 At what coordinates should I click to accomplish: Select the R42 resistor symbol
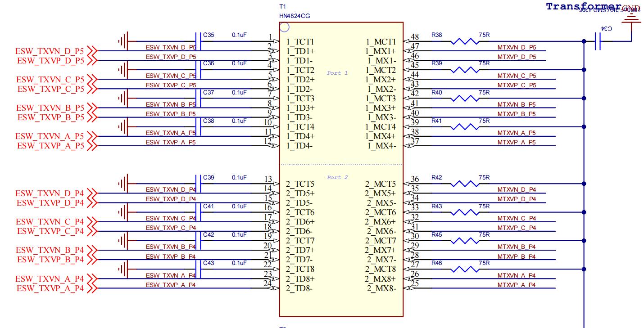pyautogui.click(x=465, y=184)
